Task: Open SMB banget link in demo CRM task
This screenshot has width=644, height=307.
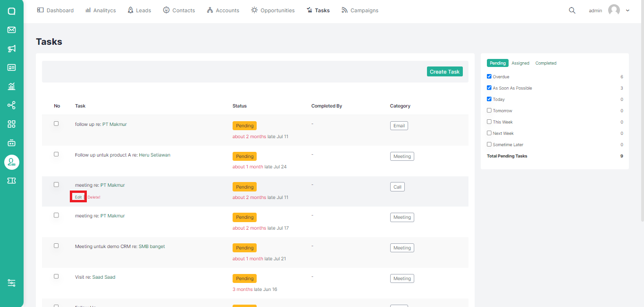Action: click(152, 246)
